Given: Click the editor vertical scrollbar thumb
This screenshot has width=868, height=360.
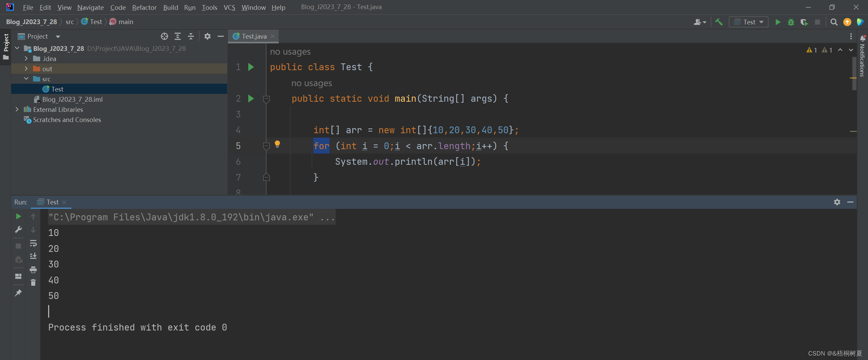Looking at the screenshot, I should click(x=854, y=73).
